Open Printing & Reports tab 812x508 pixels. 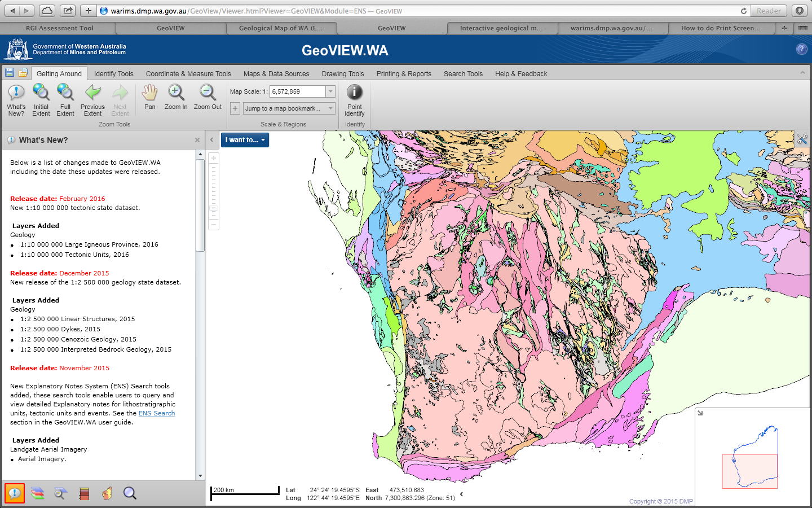404,73
